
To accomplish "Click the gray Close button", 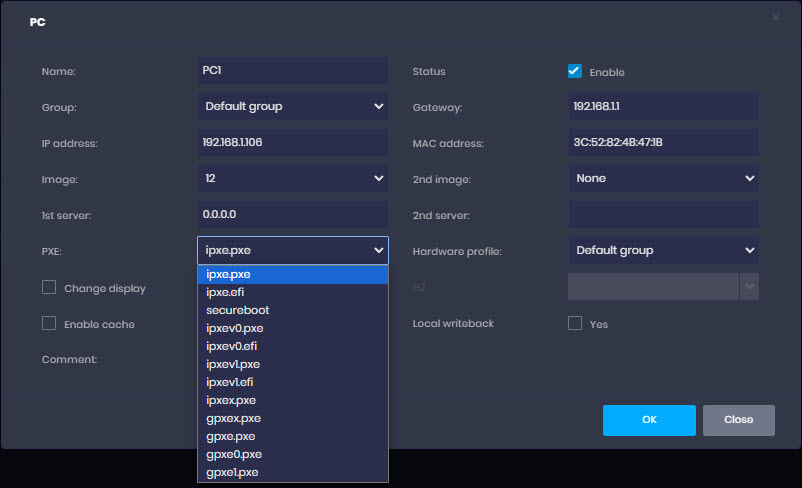I will pyautogui.click(x=739, y=420).
